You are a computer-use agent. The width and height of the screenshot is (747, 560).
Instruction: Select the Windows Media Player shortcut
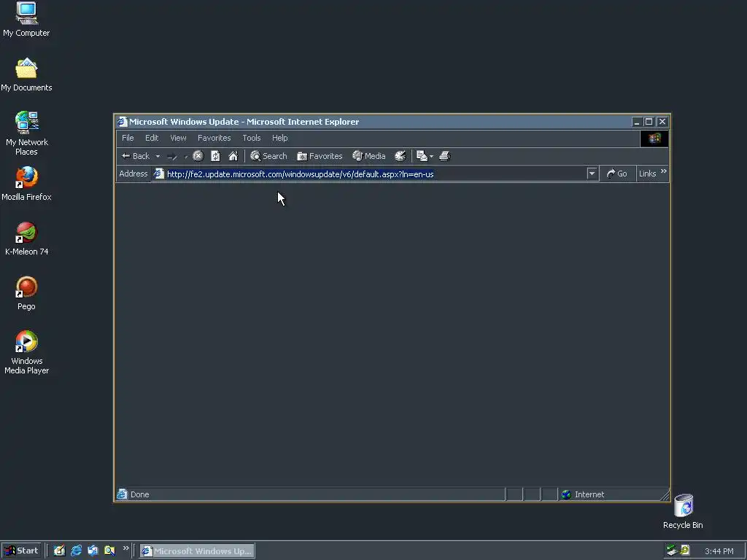tap(27, 352)
